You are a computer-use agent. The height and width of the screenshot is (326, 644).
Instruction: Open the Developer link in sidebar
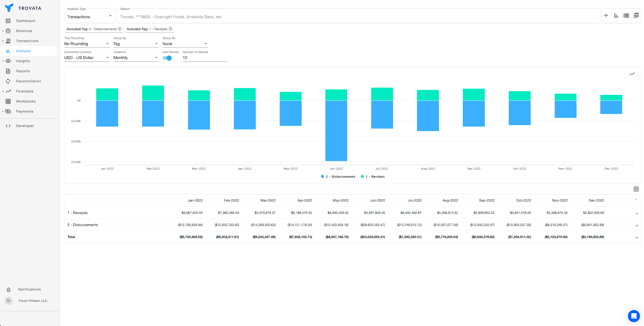coord(25,126)
